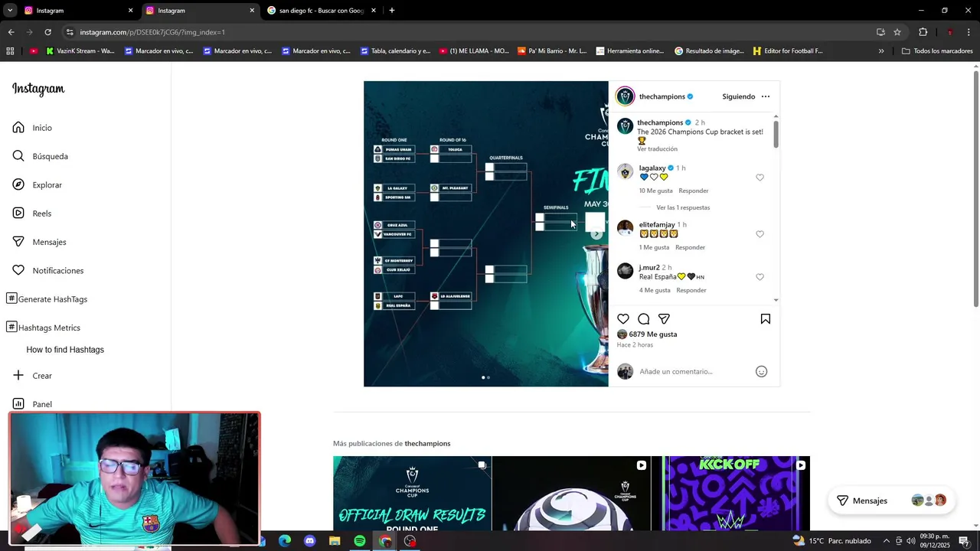Reply to lagalaxy's comment via Responder
The height and width of the screenshot is (551, 980).
694,191
